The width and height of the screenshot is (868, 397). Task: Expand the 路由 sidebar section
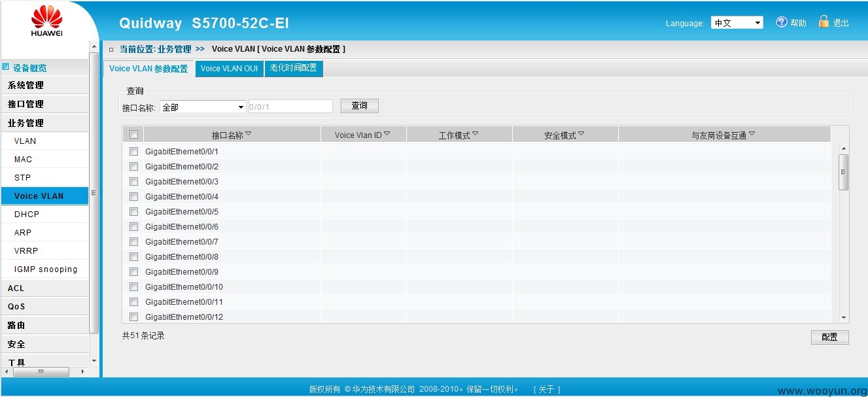[x=44, y=325]
